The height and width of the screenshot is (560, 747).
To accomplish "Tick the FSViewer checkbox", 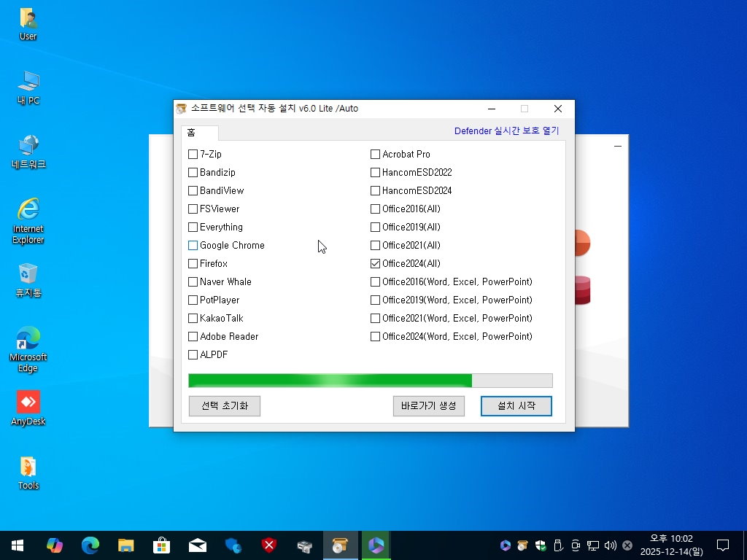I will (x=193, y=209).
